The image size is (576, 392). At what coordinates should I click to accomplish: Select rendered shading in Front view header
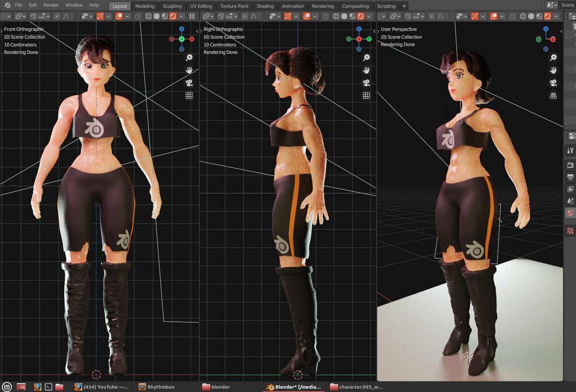click(x=173, y=16)
